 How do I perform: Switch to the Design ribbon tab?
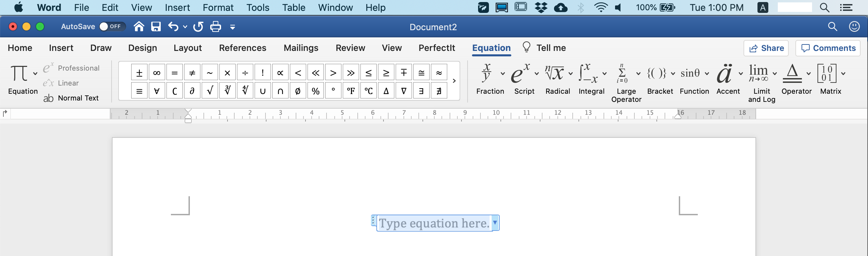tap(143, 48)
